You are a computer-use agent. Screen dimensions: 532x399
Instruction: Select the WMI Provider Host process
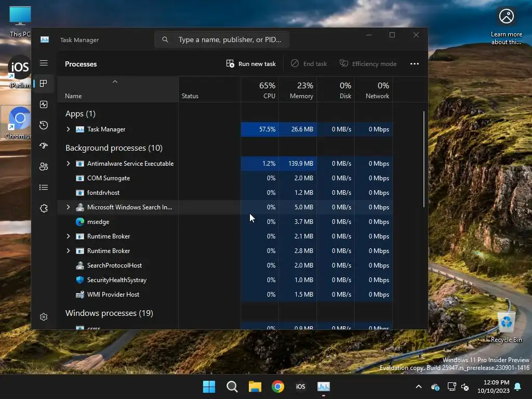(x=225, y=295)
